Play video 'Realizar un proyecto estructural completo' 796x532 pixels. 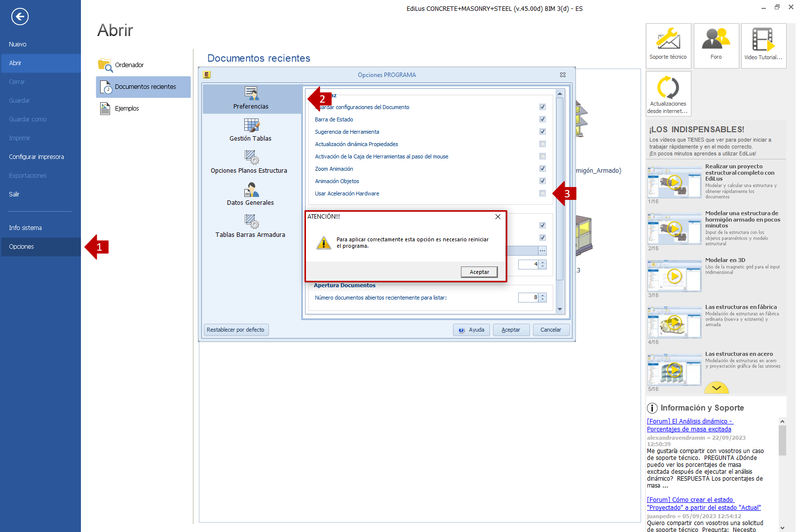tap(675, 182)
